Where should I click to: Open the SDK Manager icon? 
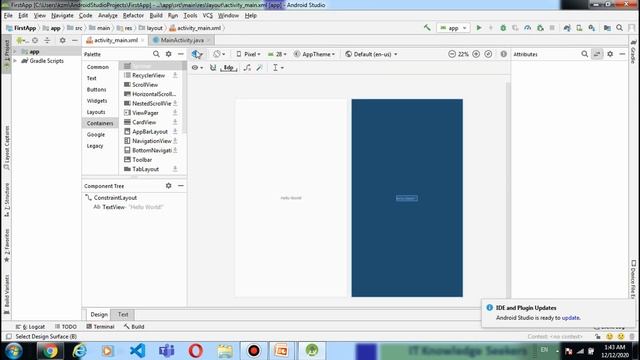point(591,28)
